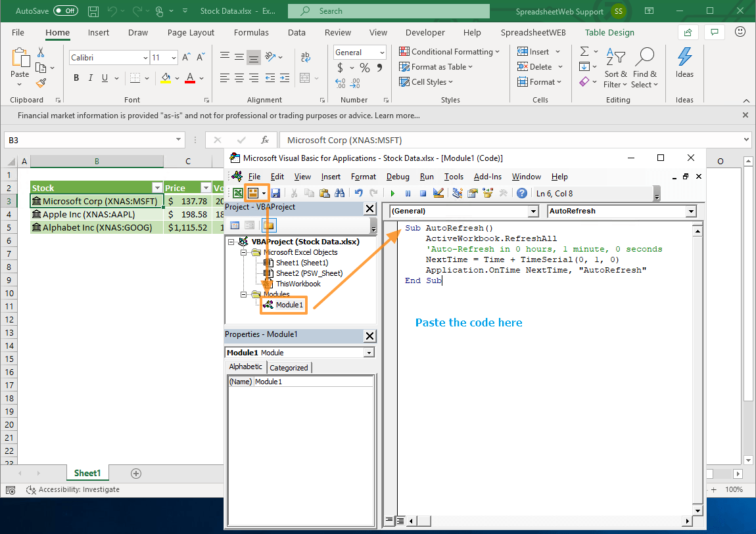Screen dimensions: 756x534
Task: Switch to Microsoft Excel from the VBA toolbar
Action: click(x=236, y=192)
